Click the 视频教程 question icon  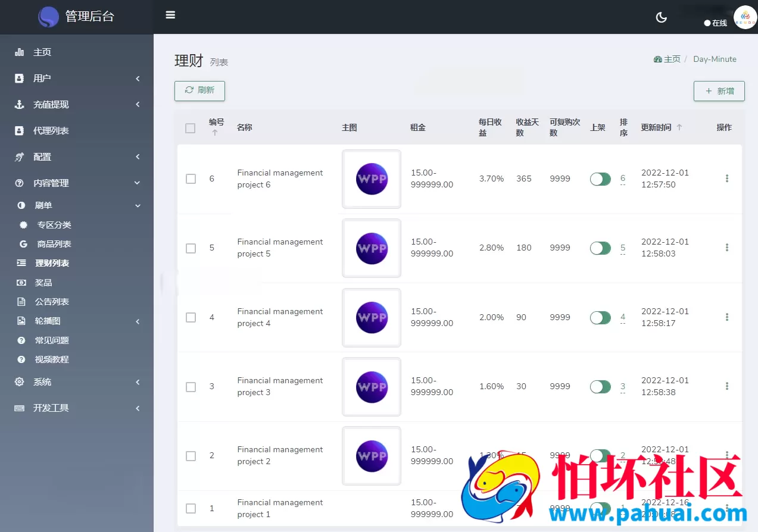21,359
